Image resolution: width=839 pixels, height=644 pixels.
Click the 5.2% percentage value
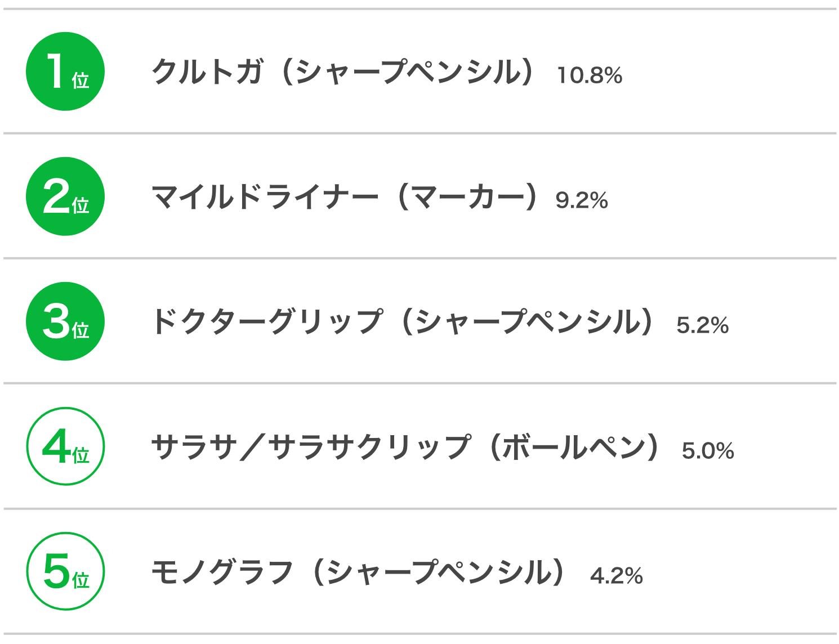703,325
